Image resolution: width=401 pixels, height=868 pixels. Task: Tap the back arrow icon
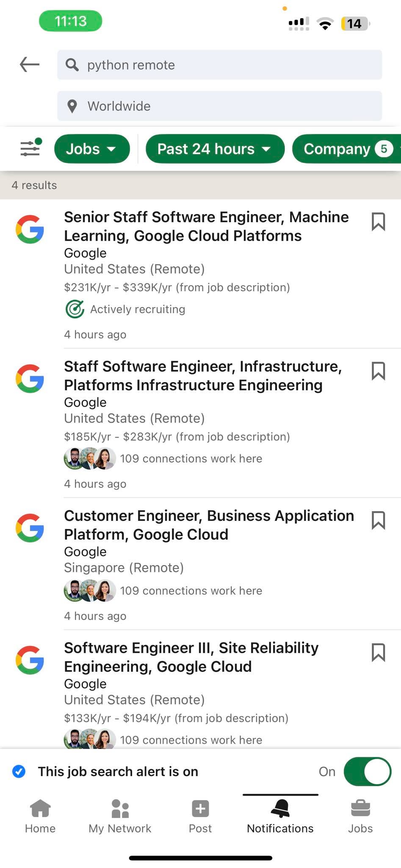coord(30,64)
